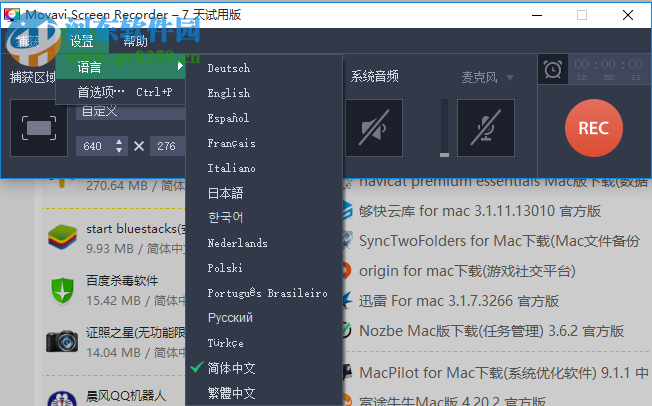Image resolution: width=652 pixels, height=406 pixels.
Task: Click the 15.42 MB size text
Action: [x=113, y=300]
